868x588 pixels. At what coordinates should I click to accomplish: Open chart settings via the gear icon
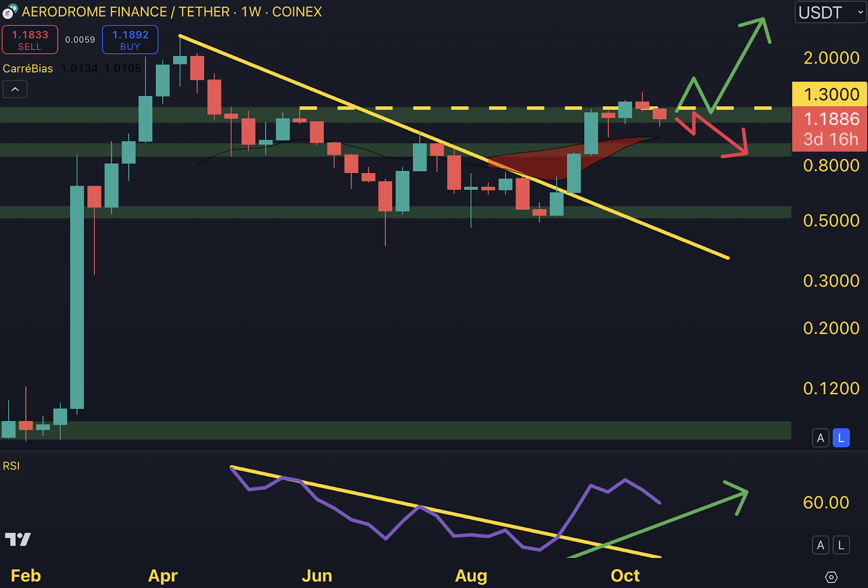pyautogui.click(x=831, y=578)
